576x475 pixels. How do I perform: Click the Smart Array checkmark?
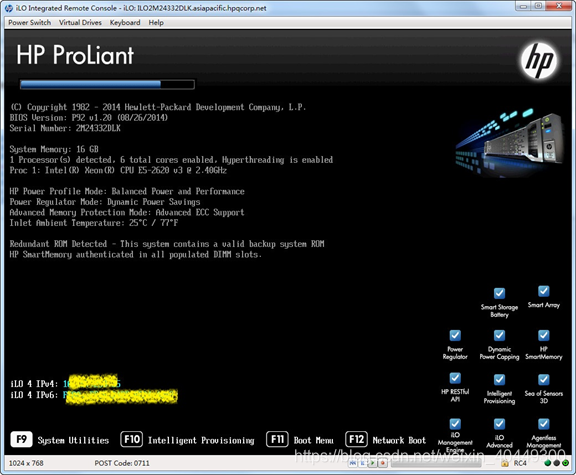(x=544, y=291)
